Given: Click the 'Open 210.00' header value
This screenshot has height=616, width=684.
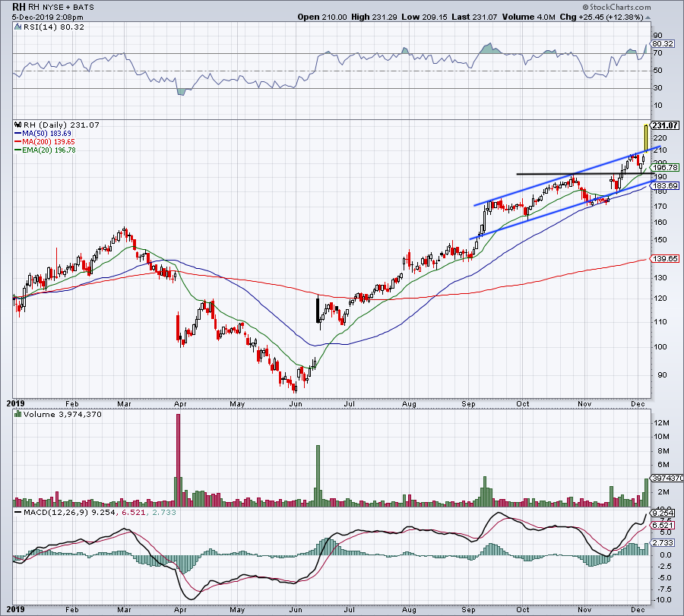Looking at the screenshot, I should click(x=322, y=17).
